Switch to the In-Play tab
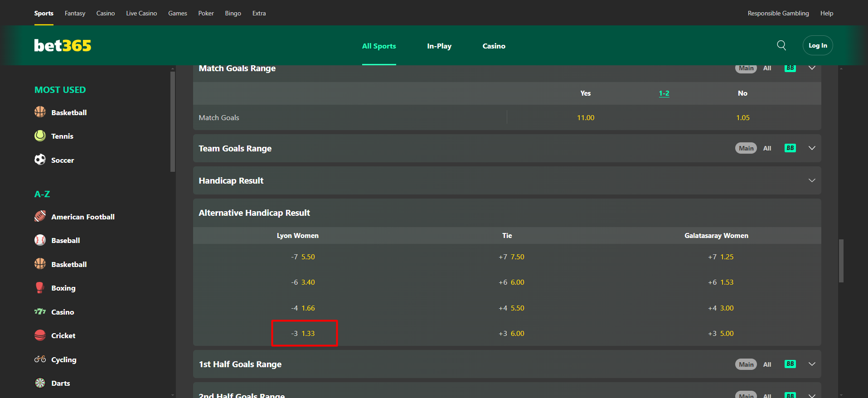The width and height of the screenshot is (868, 398). (439, 46)
